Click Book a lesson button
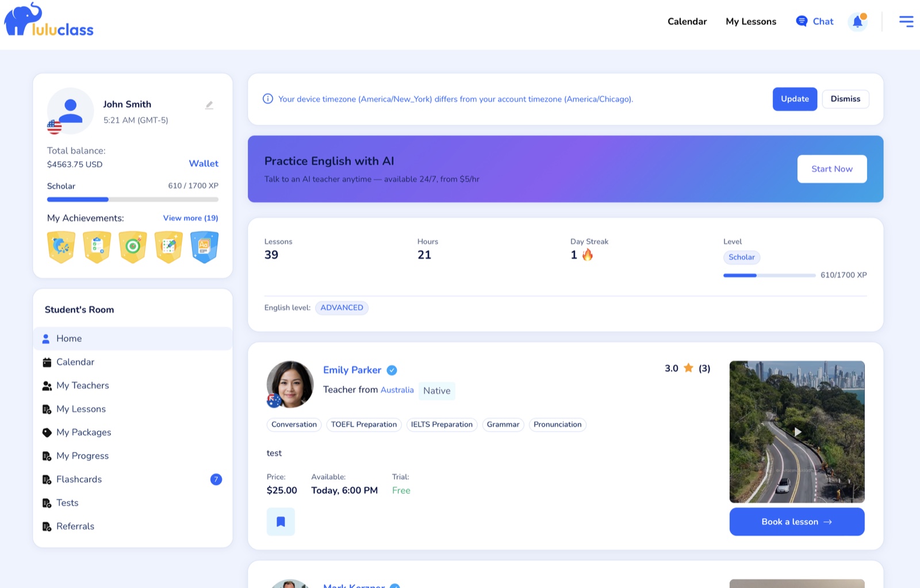 (797, 522)
